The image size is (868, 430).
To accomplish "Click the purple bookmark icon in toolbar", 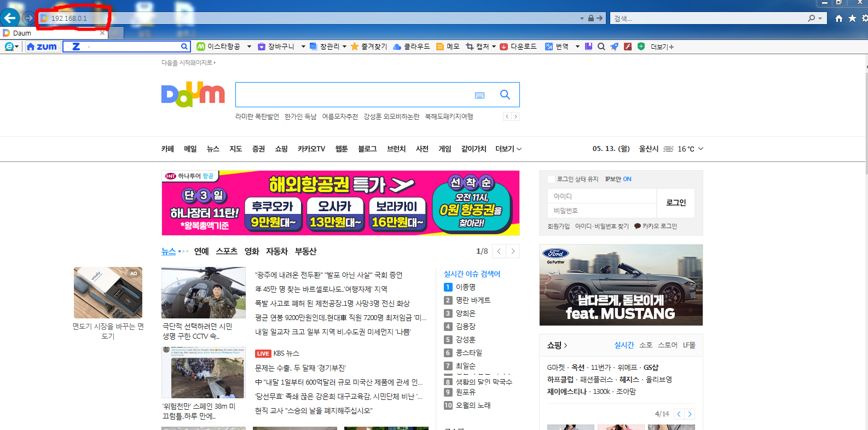I will tap(588, 47).
